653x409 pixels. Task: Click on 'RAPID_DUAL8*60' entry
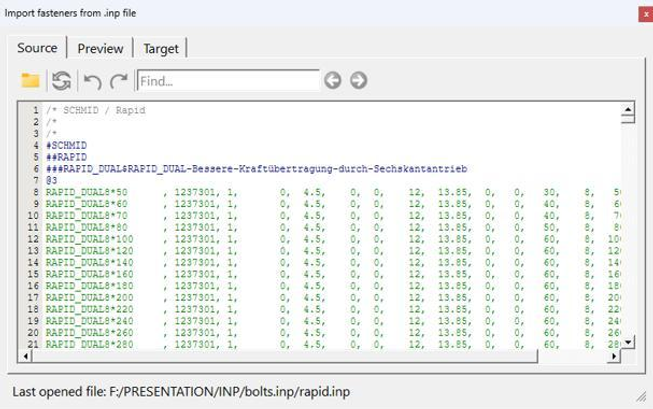point(87,204)
